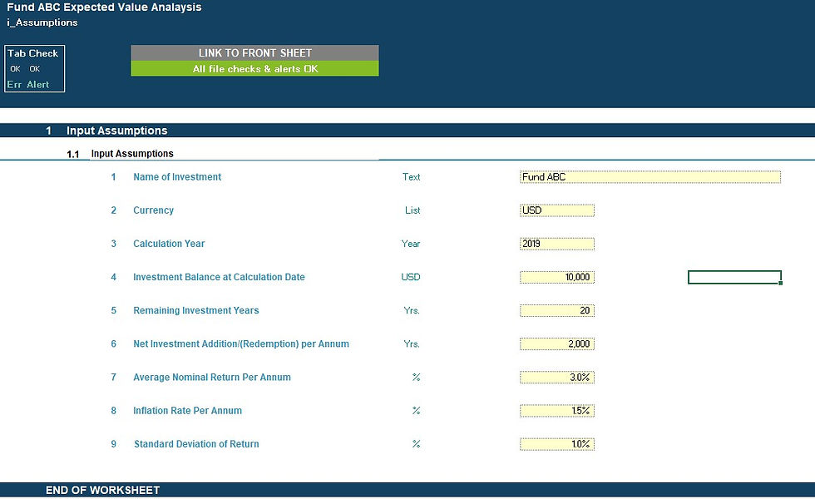Screen dimensions: 815x504
Task: Click the Investment Balance at Calculation Date label
Action: click(219, 278)
